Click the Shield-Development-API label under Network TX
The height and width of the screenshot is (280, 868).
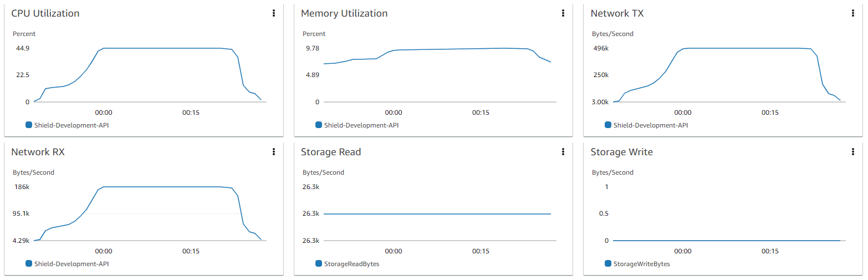pos(651,125)
